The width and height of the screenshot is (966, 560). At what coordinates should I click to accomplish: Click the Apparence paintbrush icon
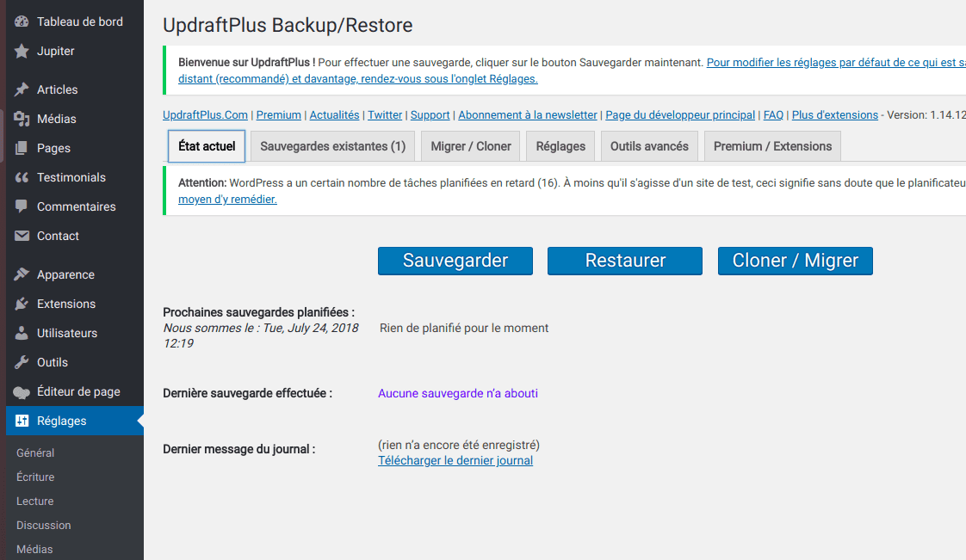click(x=22, y=274)
